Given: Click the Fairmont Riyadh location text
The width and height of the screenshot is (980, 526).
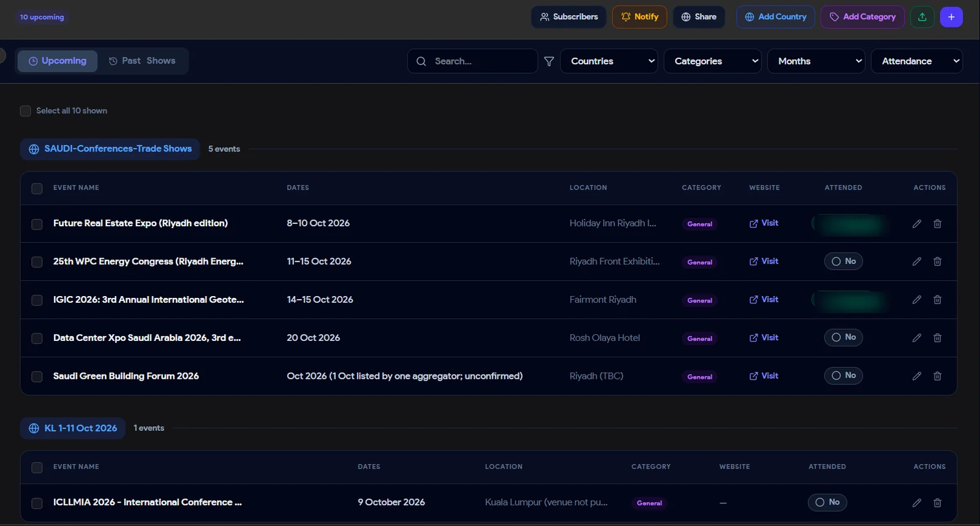Looking at the screenshot, I should pos(603,300).
